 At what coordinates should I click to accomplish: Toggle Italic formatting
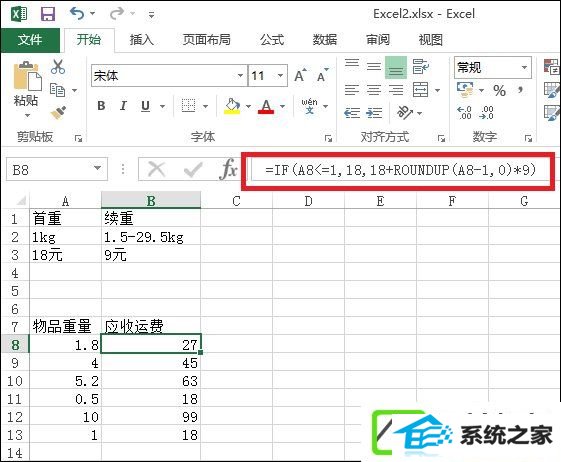coord(123,106)
